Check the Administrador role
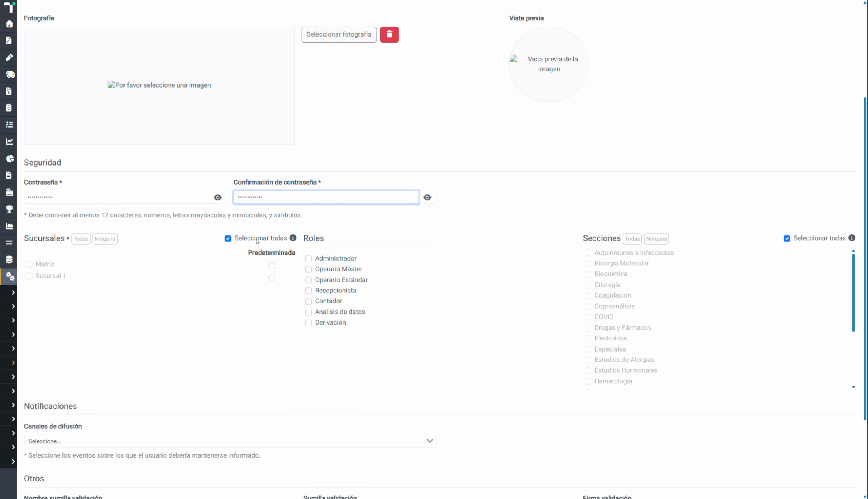The height and width of the screenshot is (499, 868). coord(308,258)
